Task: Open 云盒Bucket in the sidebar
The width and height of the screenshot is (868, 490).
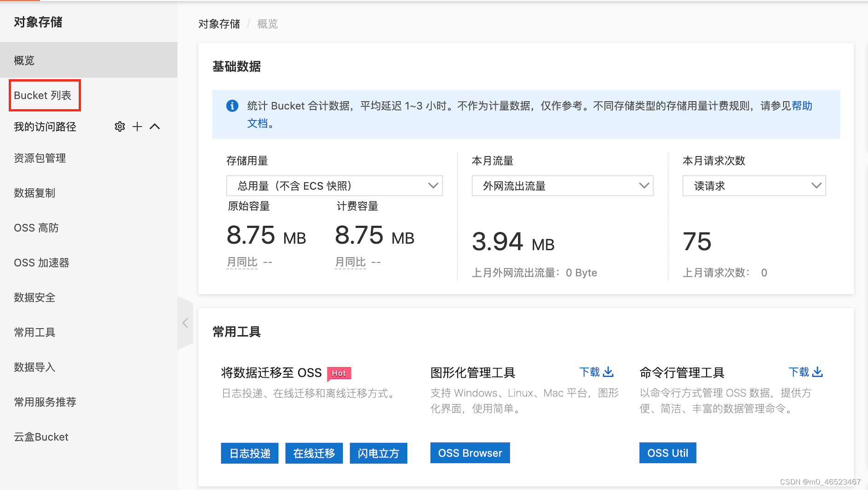Action: point(41,437)
